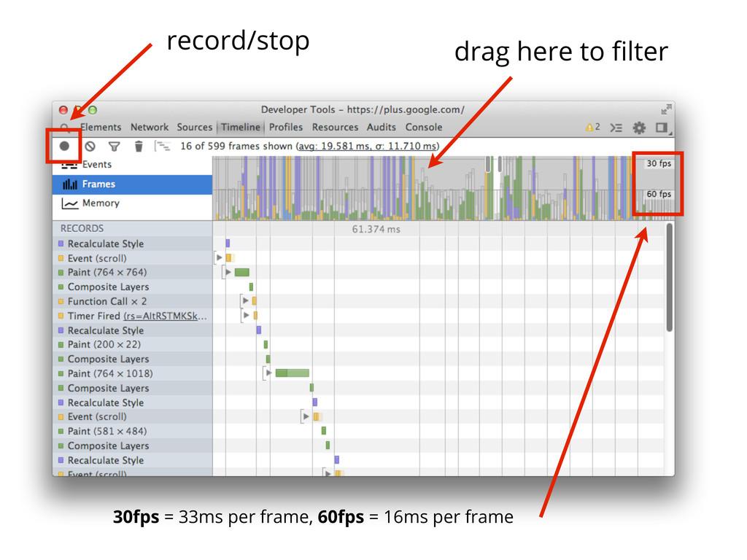Expand the Event (scroll) record arrow

pyautogui.click(x=219, y=258)
